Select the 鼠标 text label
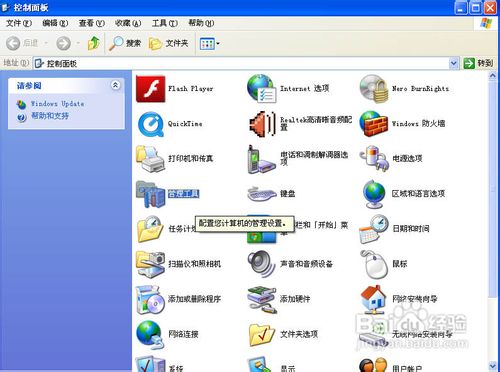 pyautogui.click(x=400, y=264)
